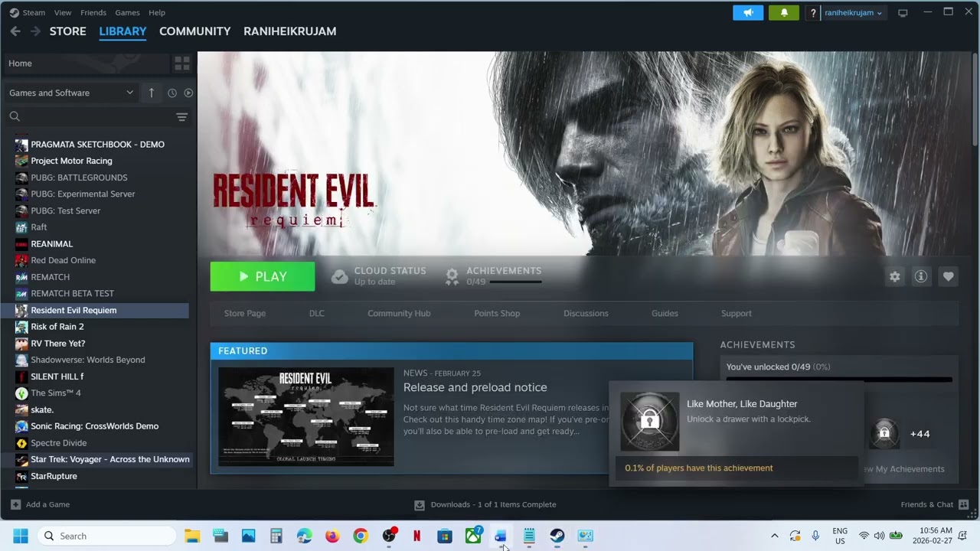Select the LIBRARY tab
This screenshot has width=980, height=551.
point(122,31)
